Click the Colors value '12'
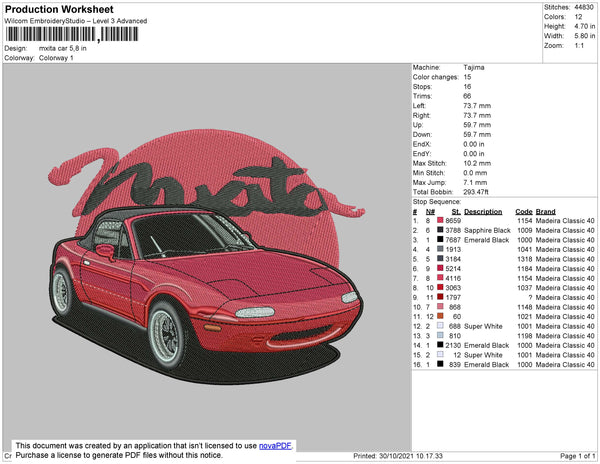The height and width of the screenshot is (464, 600). click(578, 17)
